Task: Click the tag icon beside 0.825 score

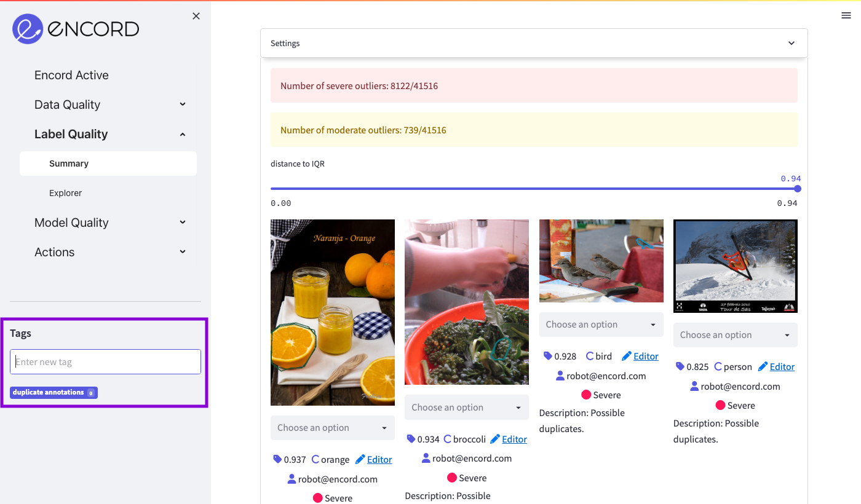Action: click(x=680, y=366)
